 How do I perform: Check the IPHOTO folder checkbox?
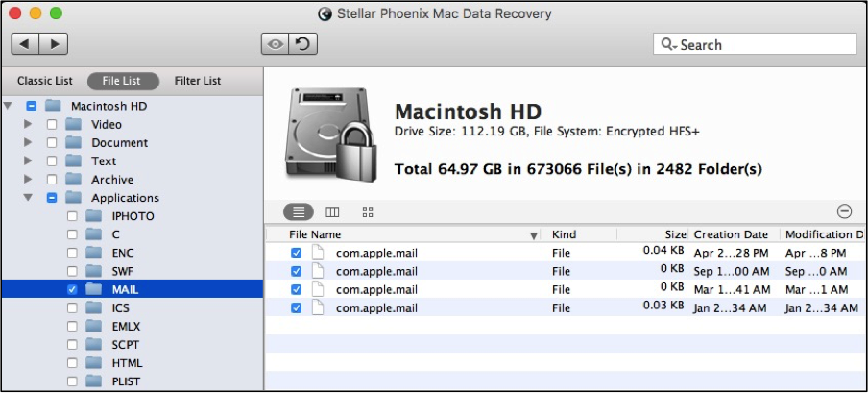(72, 216)
